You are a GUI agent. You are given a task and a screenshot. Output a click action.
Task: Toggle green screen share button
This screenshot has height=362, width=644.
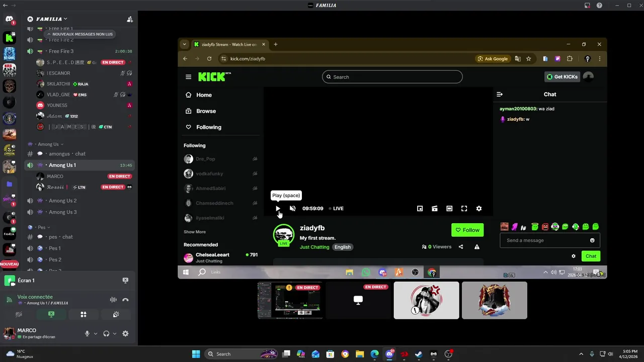51,314
